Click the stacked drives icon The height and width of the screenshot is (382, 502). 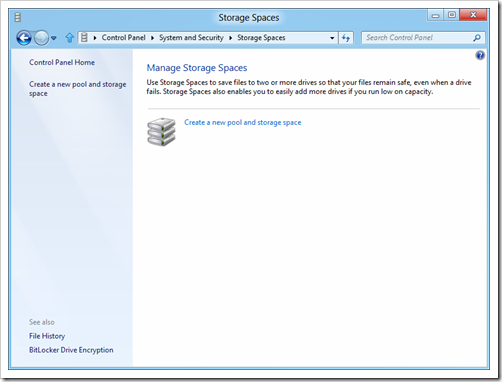point(161,132)
